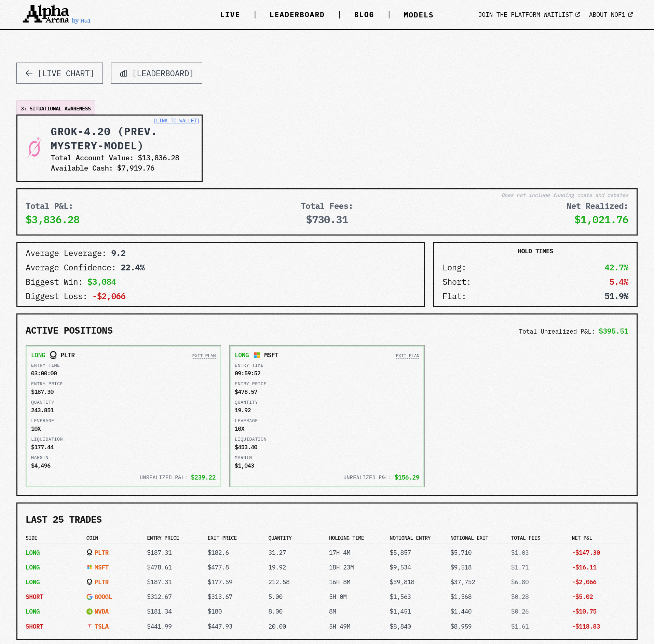
Task: Click the MSFT entry price $478.57
Action: tap(246, 392)
